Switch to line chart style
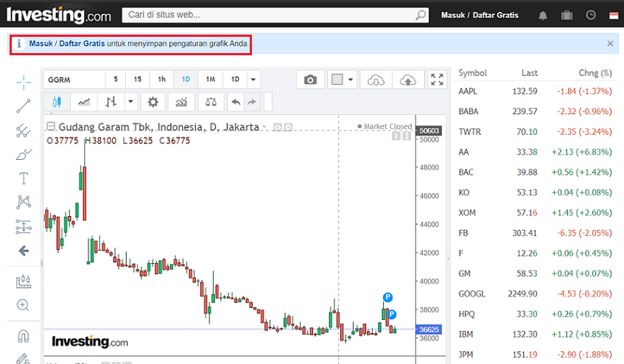Screen dimensions: 624x364 click(x=83, y=102)
